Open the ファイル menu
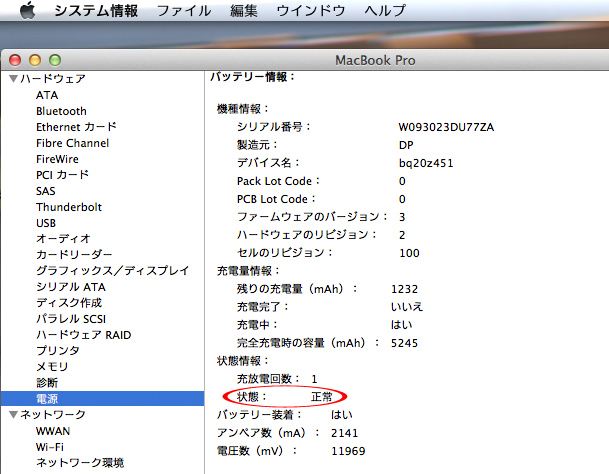609x474 pixels. [x=184, y=10]
